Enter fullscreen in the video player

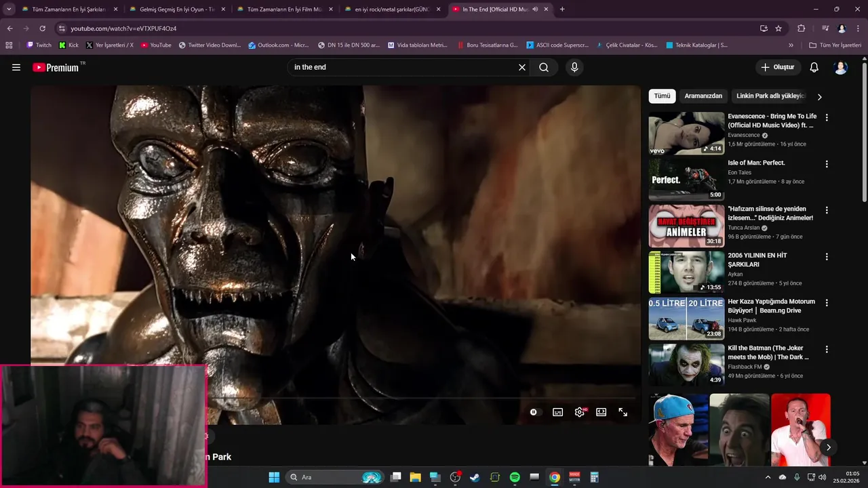coord(623,412)
